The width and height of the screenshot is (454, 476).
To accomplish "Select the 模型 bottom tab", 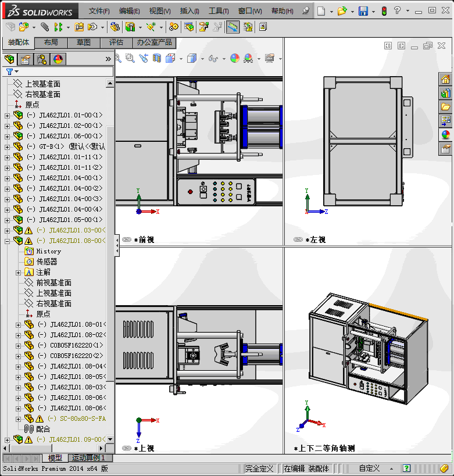I will tap(55, 457).
